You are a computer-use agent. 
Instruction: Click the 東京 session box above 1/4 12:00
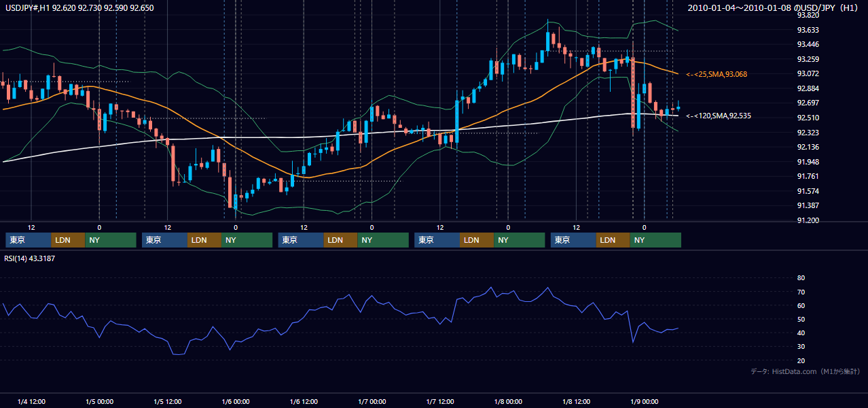[28, 240]
